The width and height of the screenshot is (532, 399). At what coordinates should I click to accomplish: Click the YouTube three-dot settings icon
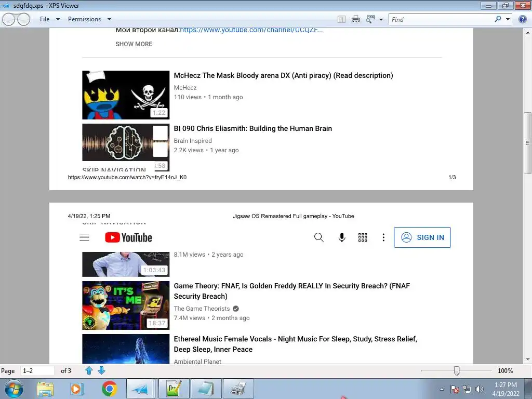click(383, 237)
